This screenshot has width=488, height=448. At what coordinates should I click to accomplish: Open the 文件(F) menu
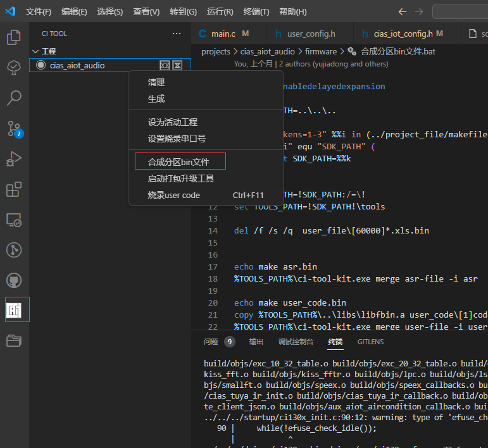pos(38,12)
